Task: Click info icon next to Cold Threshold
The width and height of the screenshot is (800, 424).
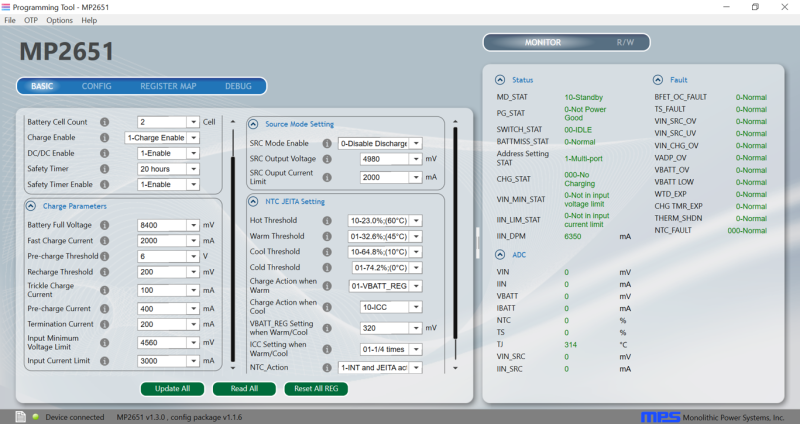Action: [327, 267]
